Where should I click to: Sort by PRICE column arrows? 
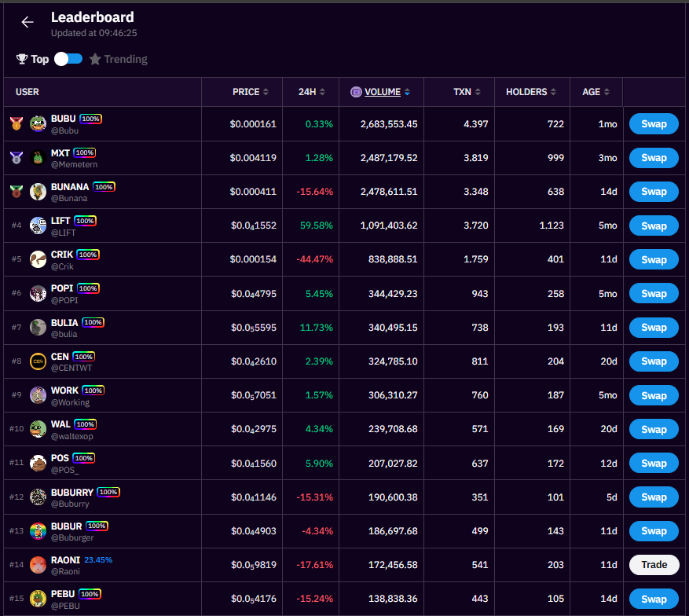pyautogui.click(x=266, y=92)
